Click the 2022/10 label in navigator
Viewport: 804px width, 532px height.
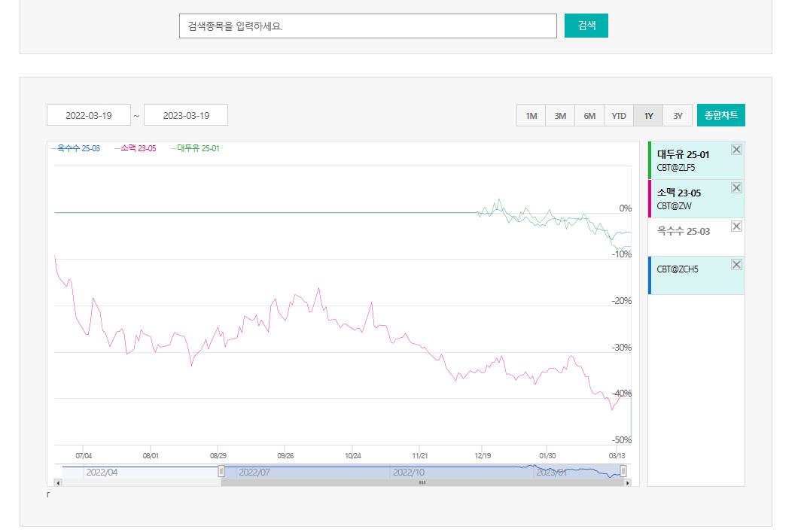(x=409, y=472)
